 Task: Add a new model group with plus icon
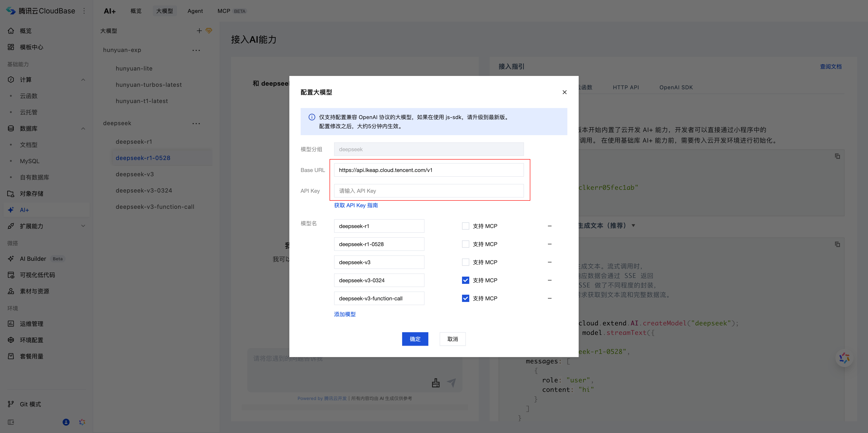point(199,31)
